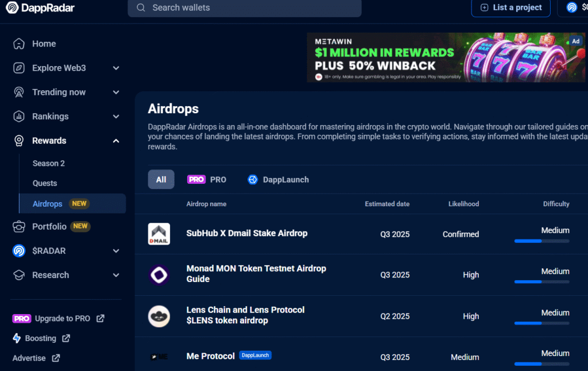
Task: Collapse the Rewards section chevron
Action: 116,141
